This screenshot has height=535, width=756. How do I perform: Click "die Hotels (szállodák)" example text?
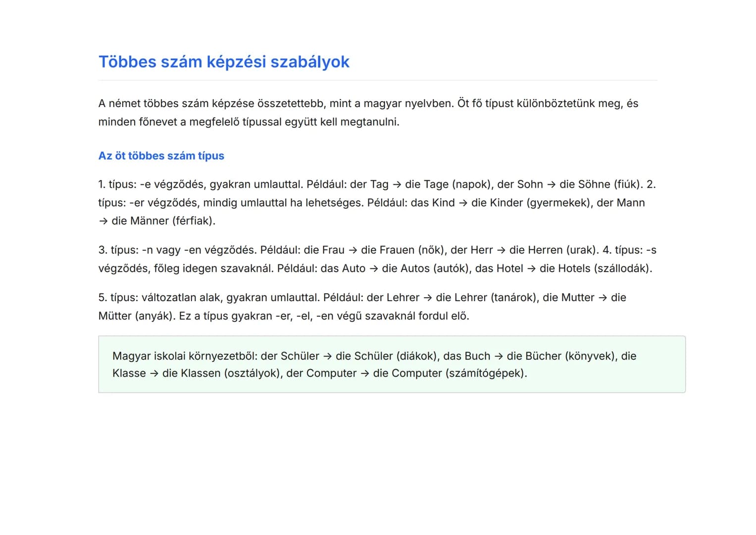tap(595, 268)
